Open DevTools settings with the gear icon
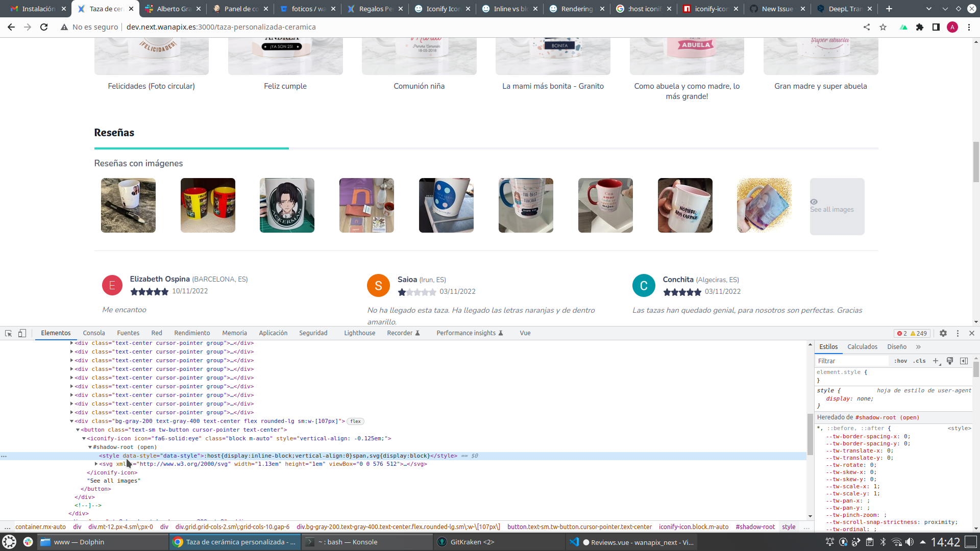The image size is (980, 551). pos(943,333)
